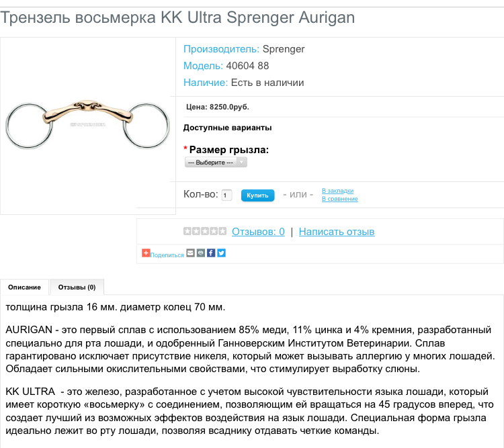This screenshot has width=504, height=448.
Task: Open the Отзывов: 0 reviews link
Action: (258, 232)
